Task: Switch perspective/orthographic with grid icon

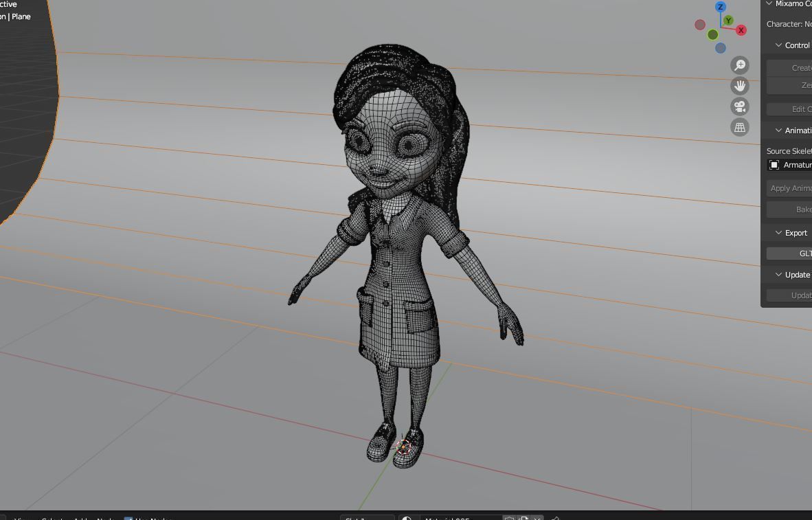Action: point(739,127)
